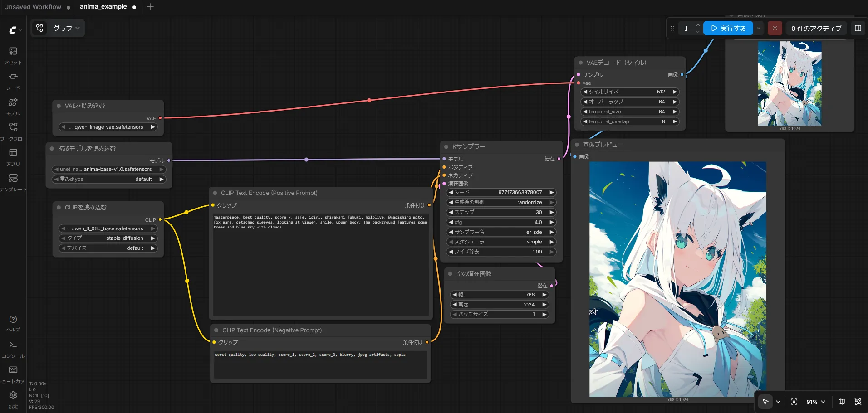Image resolution: width=868 pixels, height=413 pixels.
Task: Open the anima-base-v1.0.safetensors model combo
Action: 109,170
